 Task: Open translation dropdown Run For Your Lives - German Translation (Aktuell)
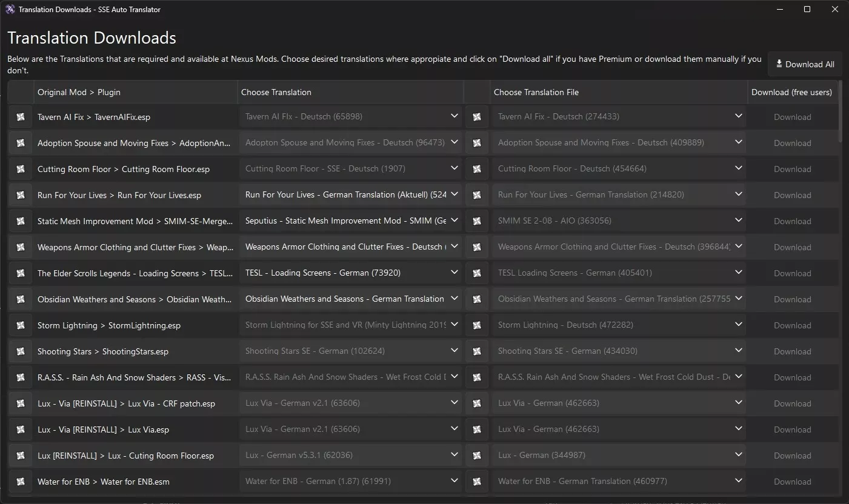(x=351, y=195)
